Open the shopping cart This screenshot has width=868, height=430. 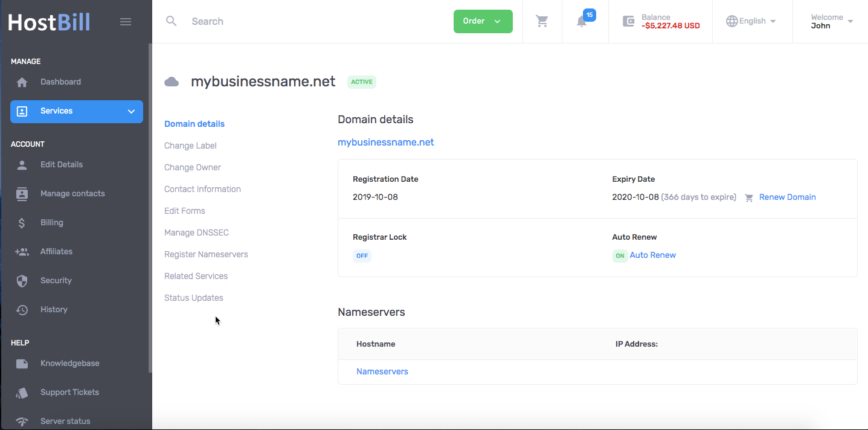(x=542, y=21)
